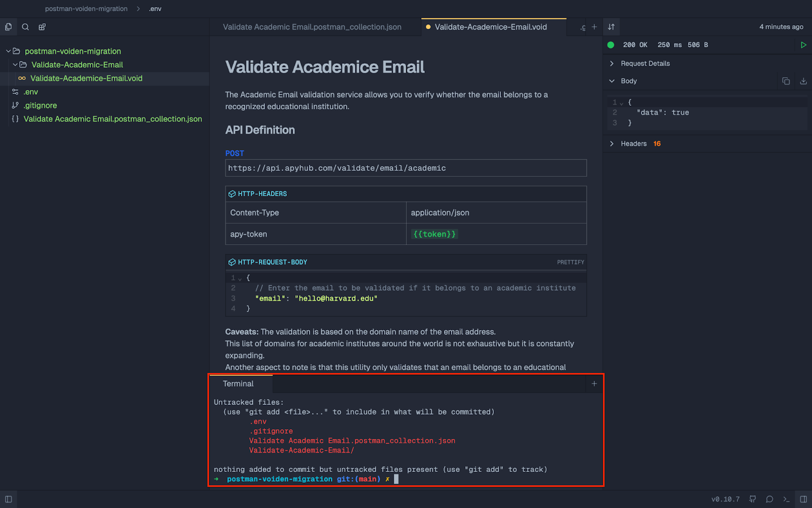812x508 pixels.
Task: Expand response Headers section
Action: (x=612, y=144)
